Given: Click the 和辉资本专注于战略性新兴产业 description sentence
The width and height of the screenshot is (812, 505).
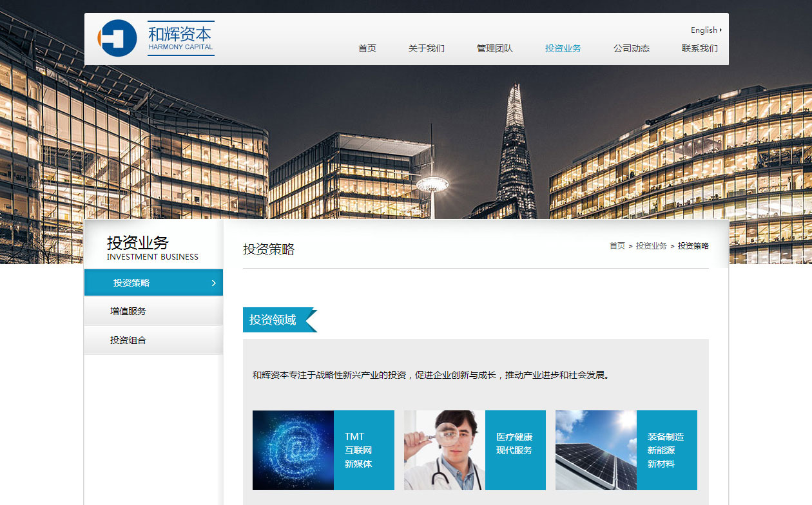Looking at the screenshot, I should tap(431, 375).
